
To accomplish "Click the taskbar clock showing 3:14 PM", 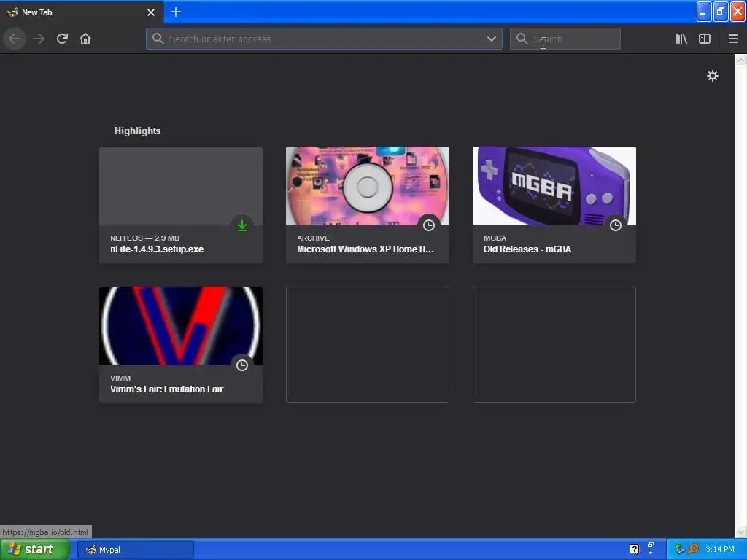I will 720,549.
